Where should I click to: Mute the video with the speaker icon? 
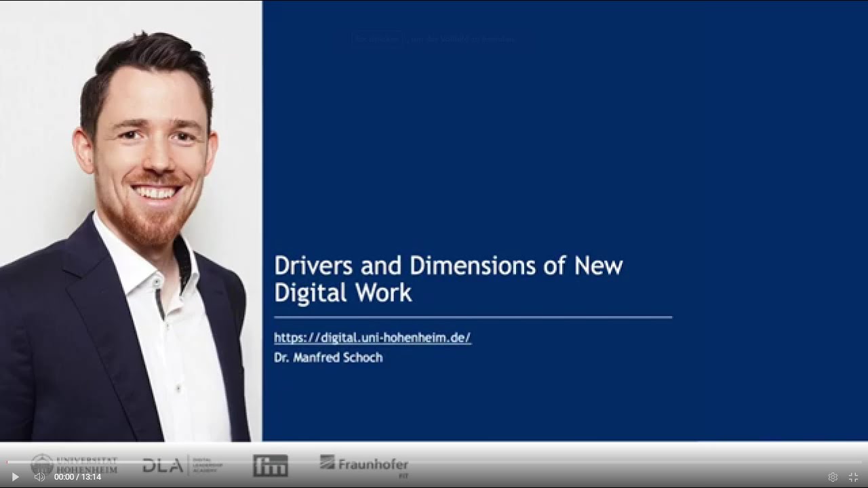(39, 477)
